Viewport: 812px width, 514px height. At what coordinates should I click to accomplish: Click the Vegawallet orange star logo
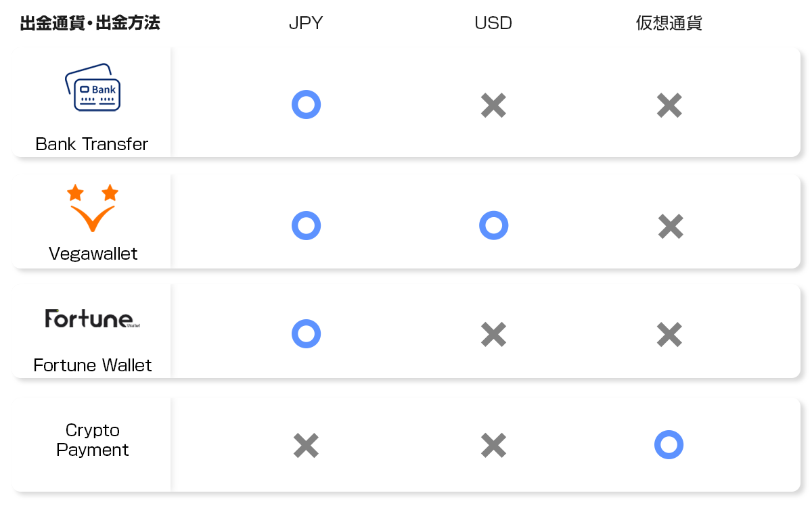(x=93, y=208)
